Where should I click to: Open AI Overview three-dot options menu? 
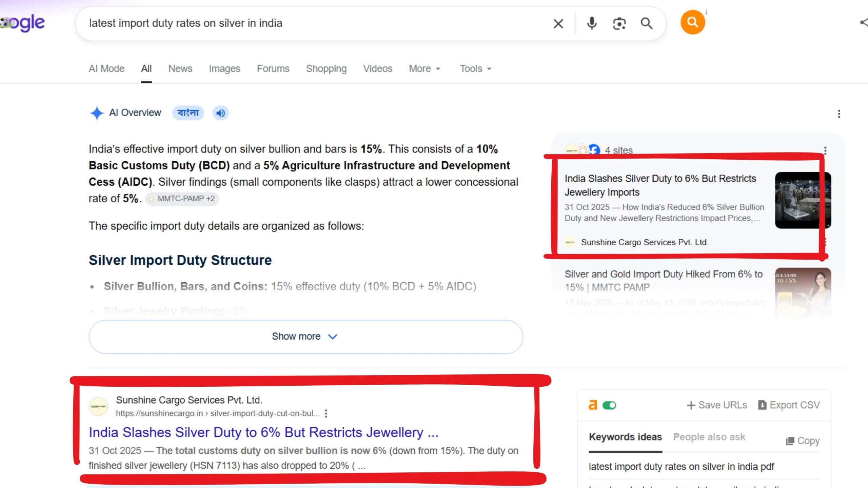pos(839,114)
